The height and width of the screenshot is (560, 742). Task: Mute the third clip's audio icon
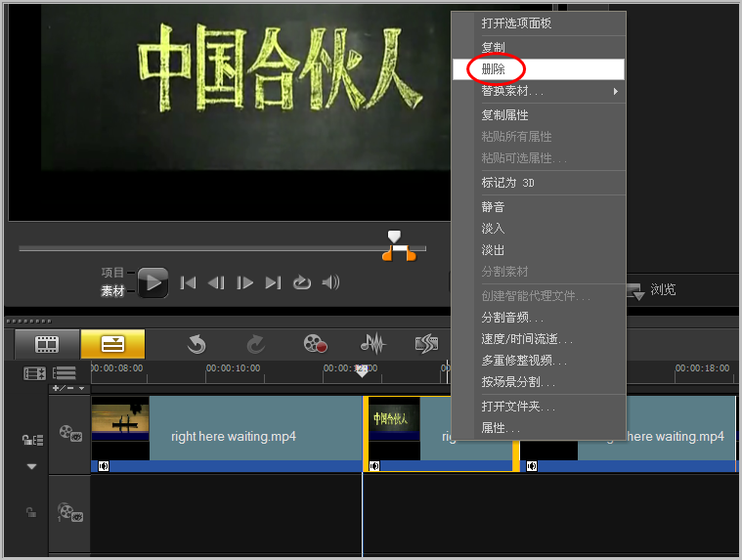(x=532, y=466)
